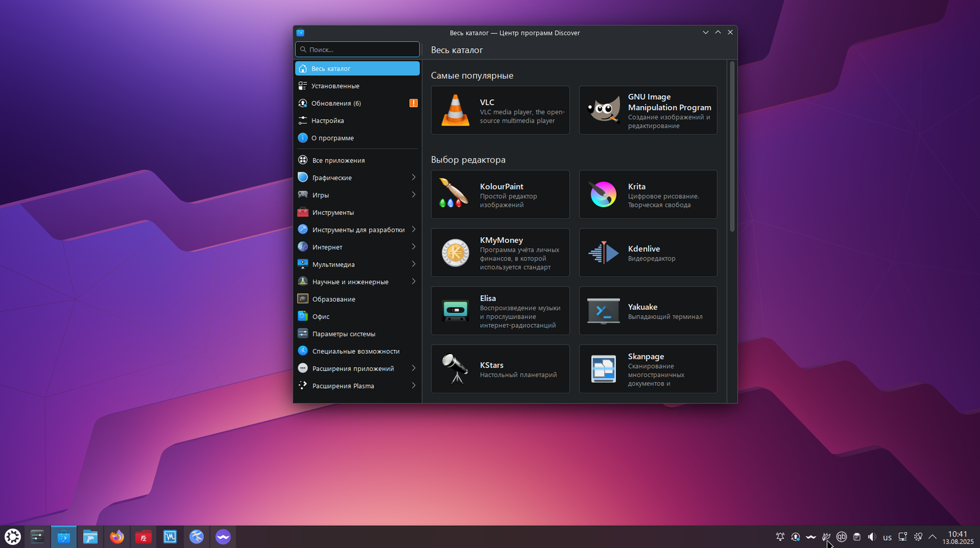Viewport: 980px width, 548px height.
Task: Open the clipboard tray icon
Action: coord(857,537)
